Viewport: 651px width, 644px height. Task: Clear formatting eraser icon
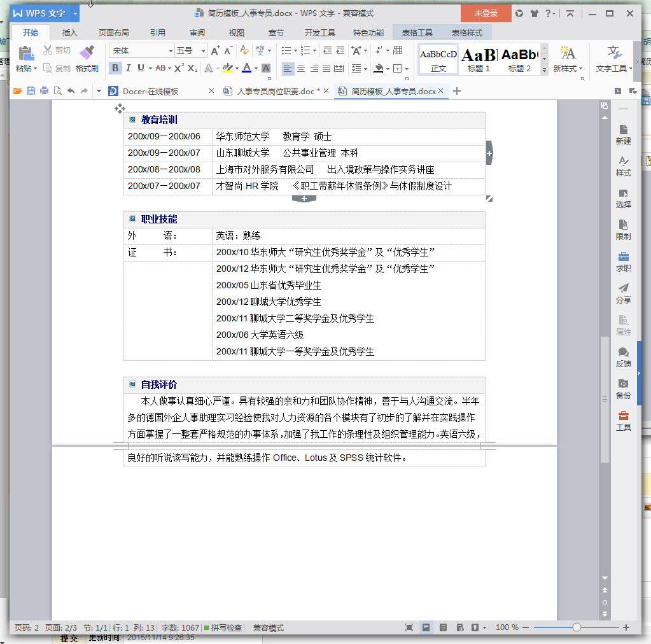244,51
